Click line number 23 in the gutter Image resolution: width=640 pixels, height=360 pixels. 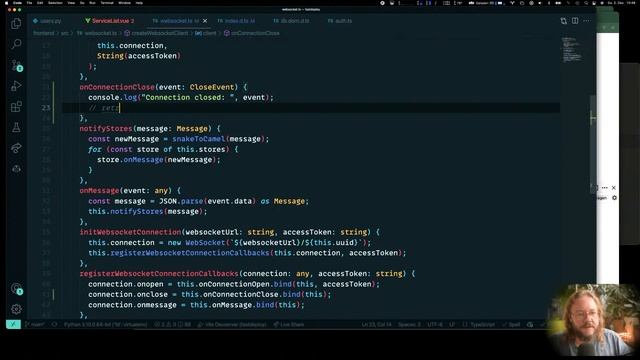[46, 108]
